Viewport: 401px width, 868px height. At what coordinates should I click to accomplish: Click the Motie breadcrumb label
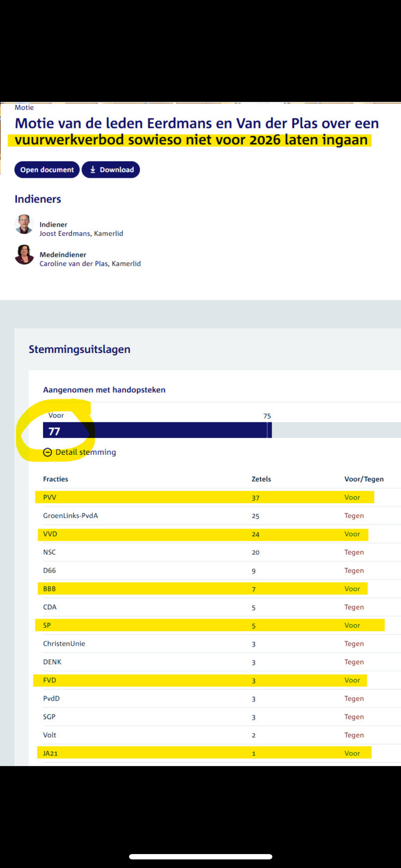tap(24, 108)
